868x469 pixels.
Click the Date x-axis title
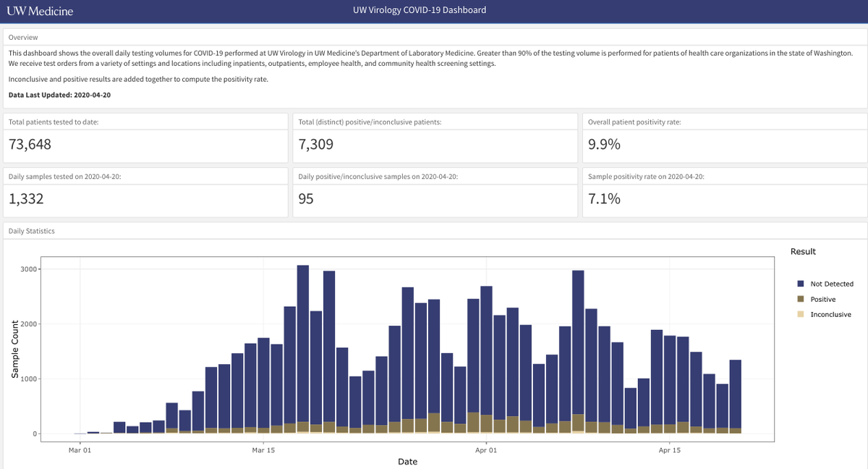407,462
